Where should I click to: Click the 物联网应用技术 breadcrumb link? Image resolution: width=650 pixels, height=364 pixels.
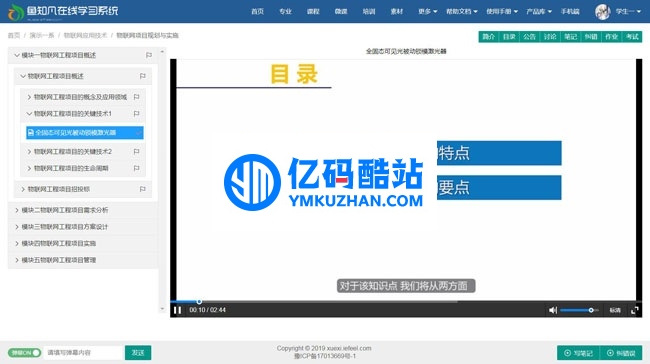point(85,35)
